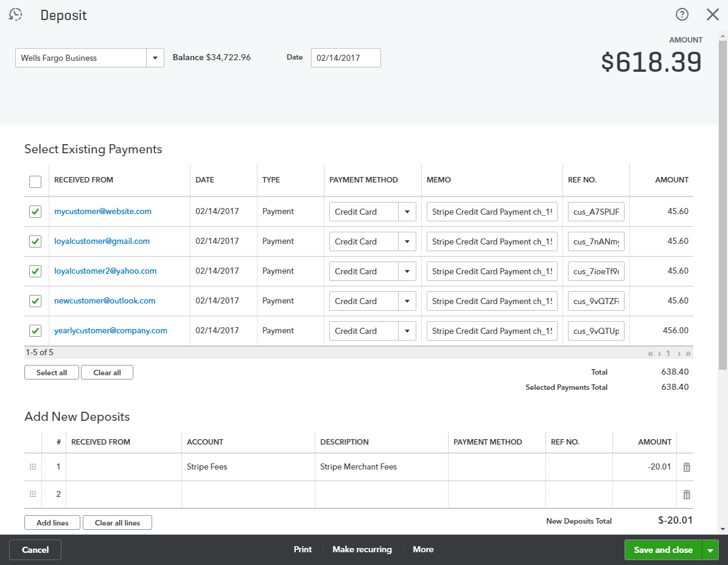This screenshot has width=728, height=565.
Task: Open the More menu in footer
Action: click(423, 549)
